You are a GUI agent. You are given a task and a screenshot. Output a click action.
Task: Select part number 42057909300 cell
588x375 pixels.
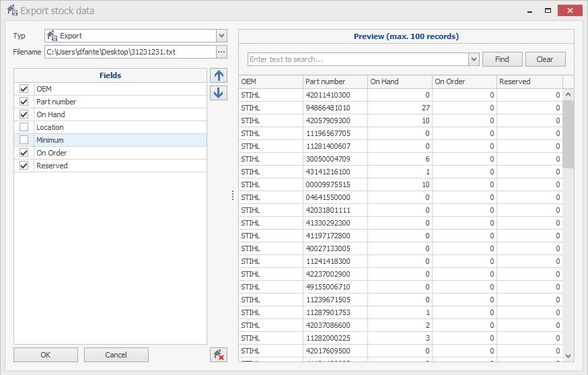coord(335,121)
